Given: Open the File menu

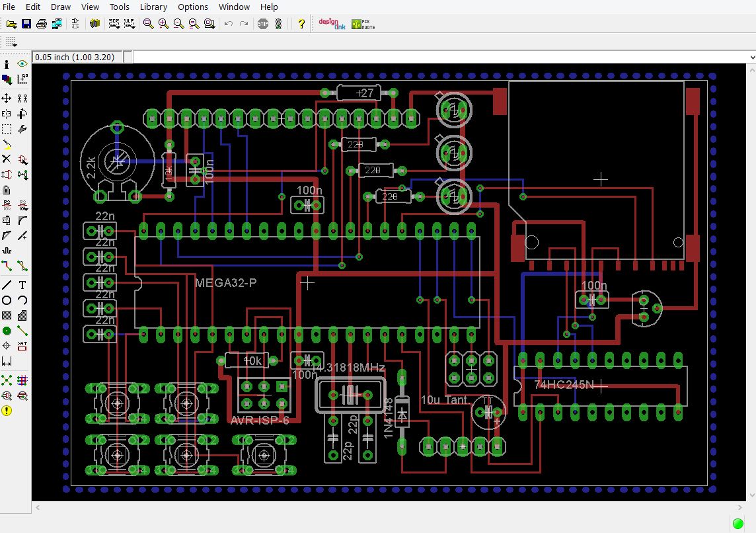Looking at the screenshot, I should coord(9,7).
